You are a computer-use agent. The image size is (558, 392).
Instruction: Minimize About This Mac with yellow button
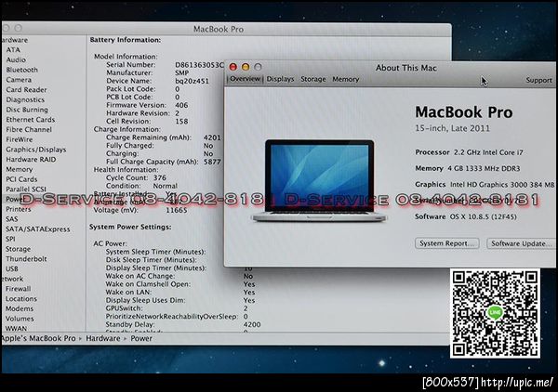[246, 67]
